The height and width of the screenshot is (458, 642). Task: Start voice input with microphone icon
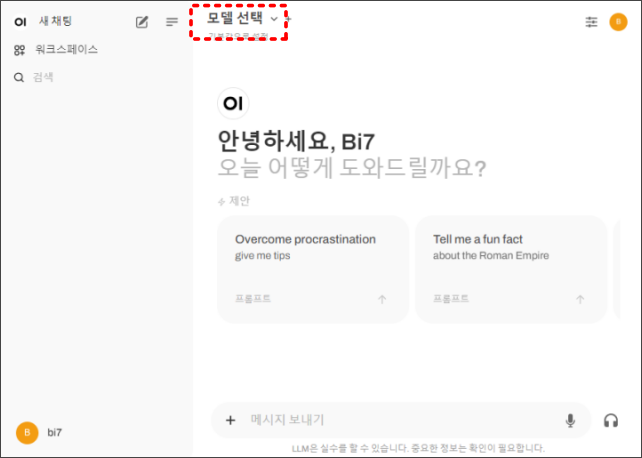click(570, 420)
